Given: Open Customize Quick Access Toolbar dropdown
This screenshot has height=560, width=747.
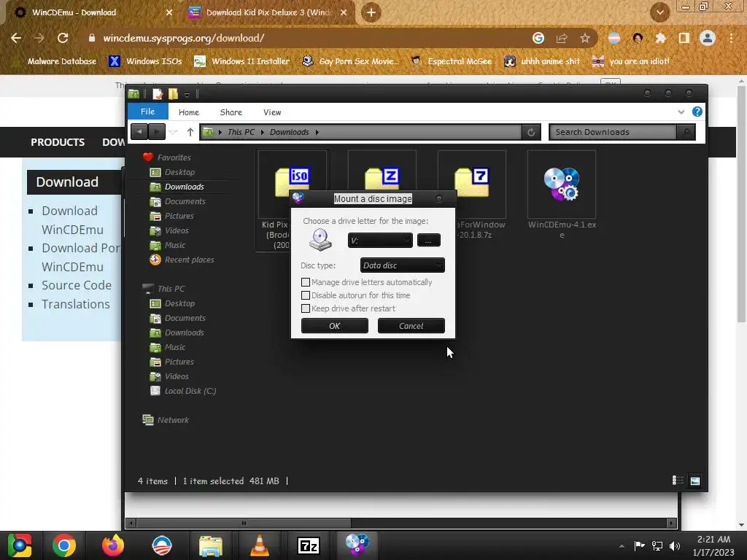Looking at the screenshot, I should coord(187,95).
